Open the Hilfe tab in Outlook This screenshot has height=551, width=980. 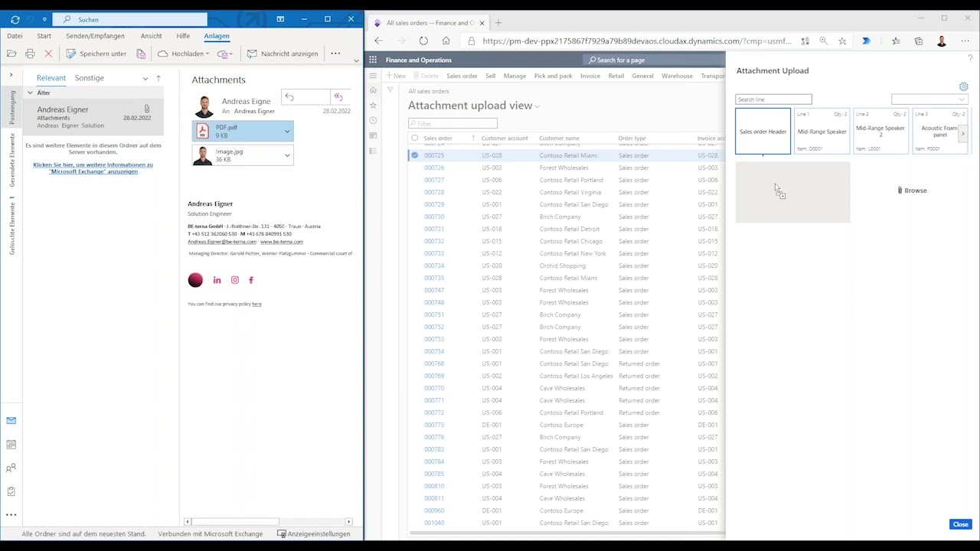pyautogui.click(x=183, y=36)
